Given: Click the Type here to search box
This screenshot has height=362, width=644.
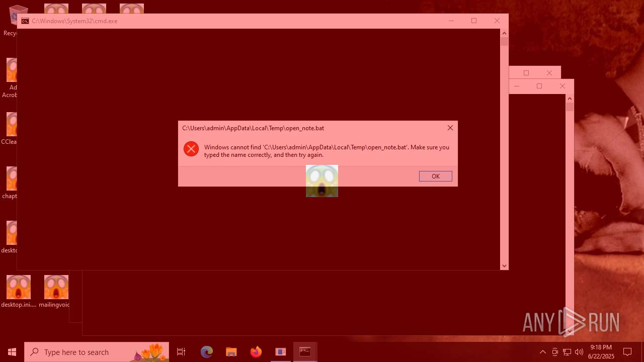Looking at the screenshot, I should 97,352.
